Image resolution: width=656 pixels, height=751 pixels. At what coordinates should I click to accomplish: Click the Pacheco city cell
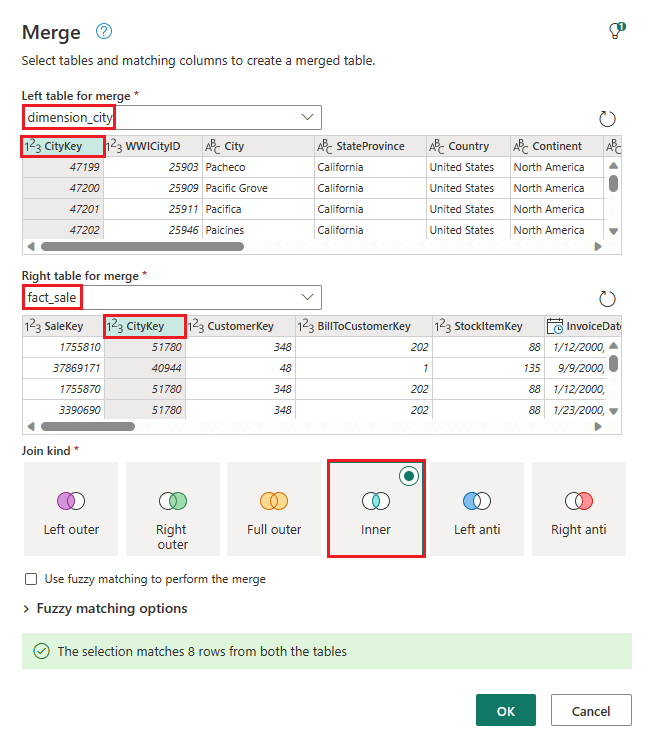259,167
